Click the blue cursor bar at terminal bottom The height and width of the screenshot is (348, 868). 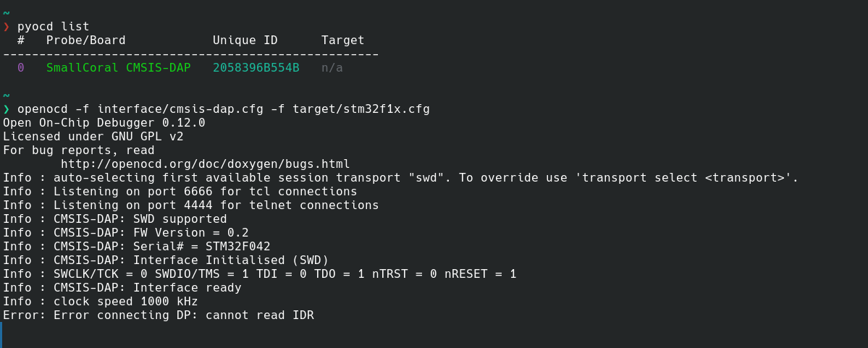coord(1,334)
